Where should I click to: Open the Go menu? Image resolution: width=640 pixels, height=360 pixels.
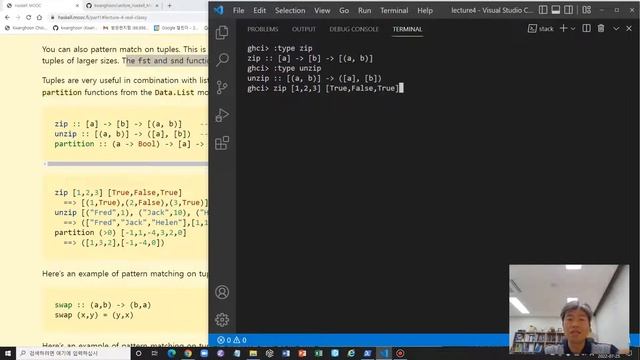pos(344,11)
